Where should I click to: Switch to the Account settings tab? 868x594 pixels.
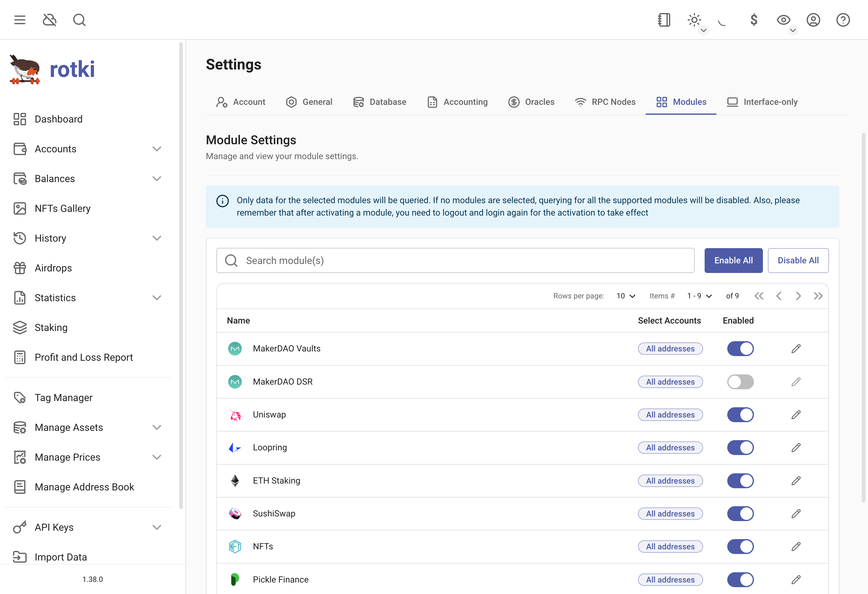(x=241, y=102)
